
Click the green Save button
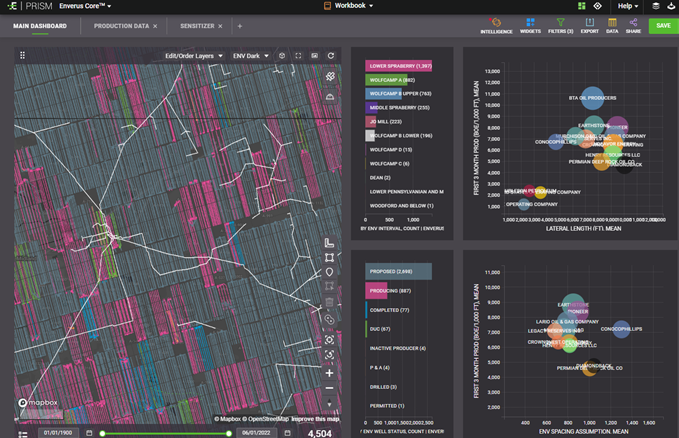pos(663,26)
